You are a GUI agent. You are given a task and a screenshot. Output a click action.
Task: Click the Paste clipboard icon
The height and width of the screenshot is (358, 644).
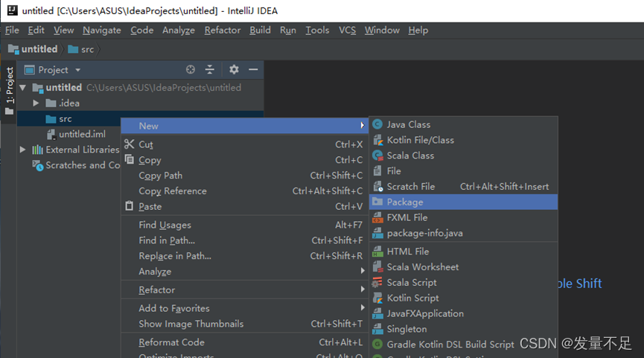point(130,205)
